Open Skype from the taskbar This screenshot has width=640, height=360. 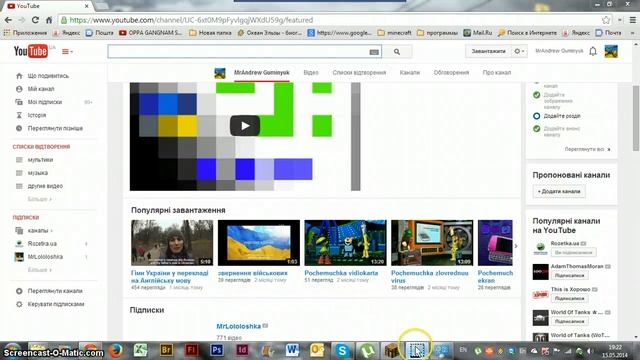[x=342, y=350]
